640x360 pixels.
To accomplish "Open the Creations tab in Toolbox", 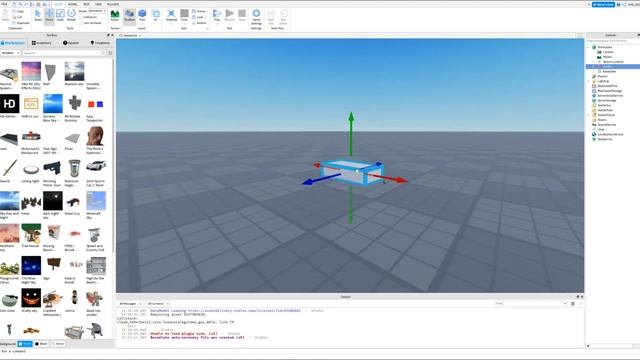I will 100,43.
